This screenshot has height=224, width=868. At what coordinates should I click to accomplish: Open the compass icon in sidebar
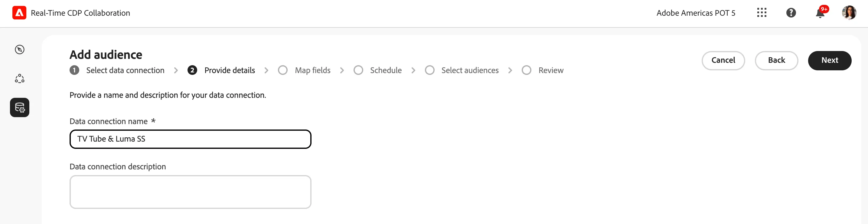(20, 50)
